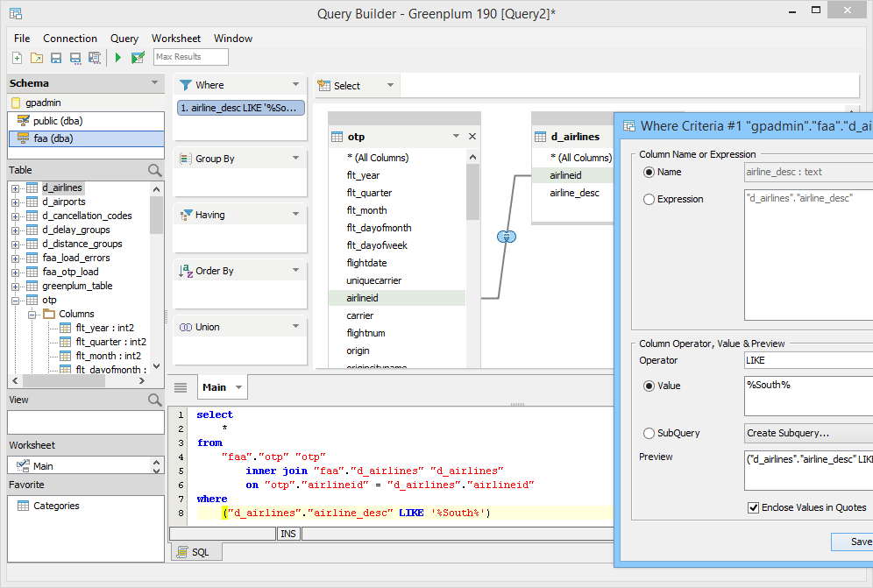Open the Schema panel dropdown arrow

(x=155, y=82)
